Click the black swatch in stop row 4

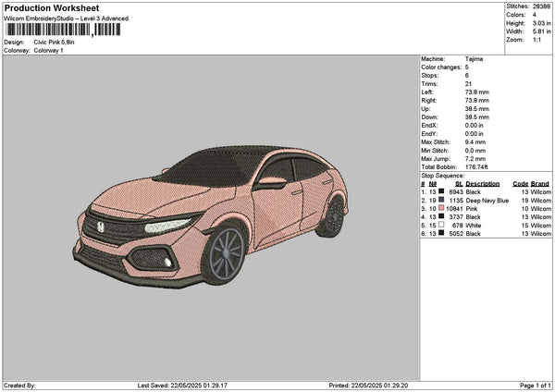click(x=441, y=216)
